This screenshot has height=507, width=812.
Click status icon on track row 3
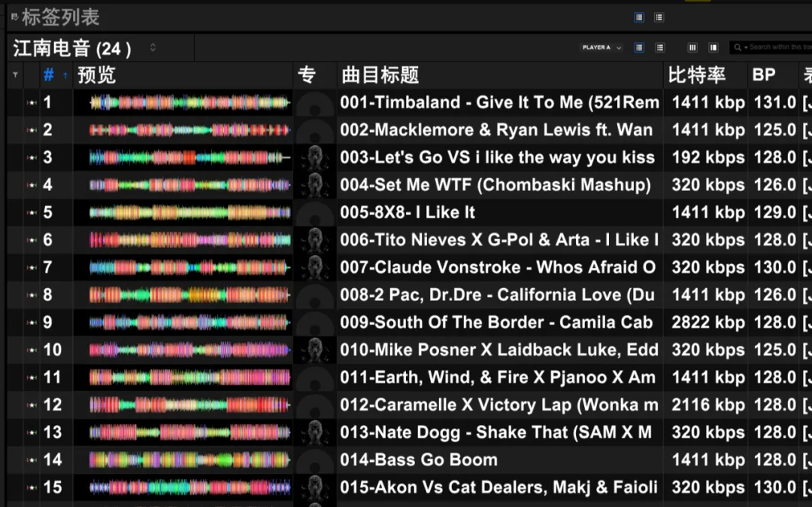pos(32,157)
